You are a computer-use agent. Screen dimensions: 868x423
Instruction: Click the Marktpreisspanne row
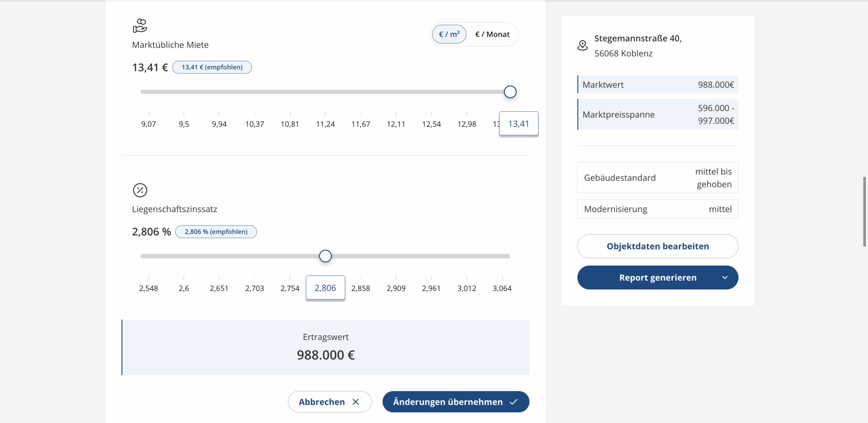coord(657,114)
